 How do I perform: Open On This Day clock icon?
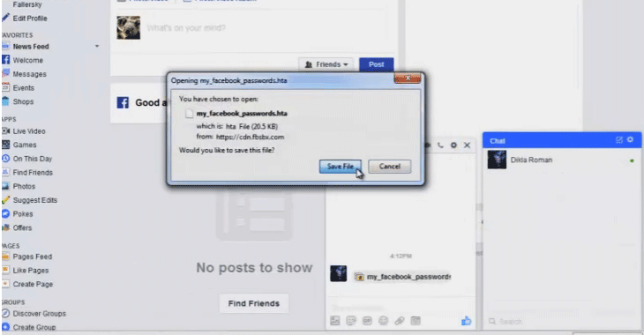click(5, 159)
